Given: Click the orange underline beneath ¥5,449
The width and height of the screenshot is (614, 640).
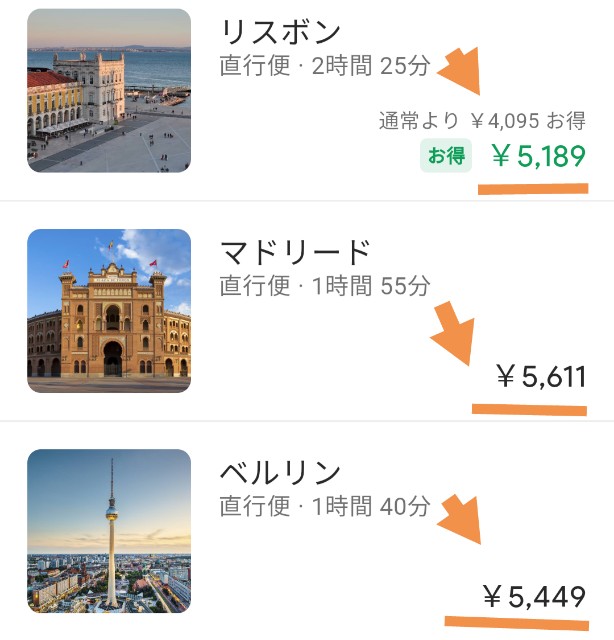Looking at the screenshot, I should click(x=518, y=625).
